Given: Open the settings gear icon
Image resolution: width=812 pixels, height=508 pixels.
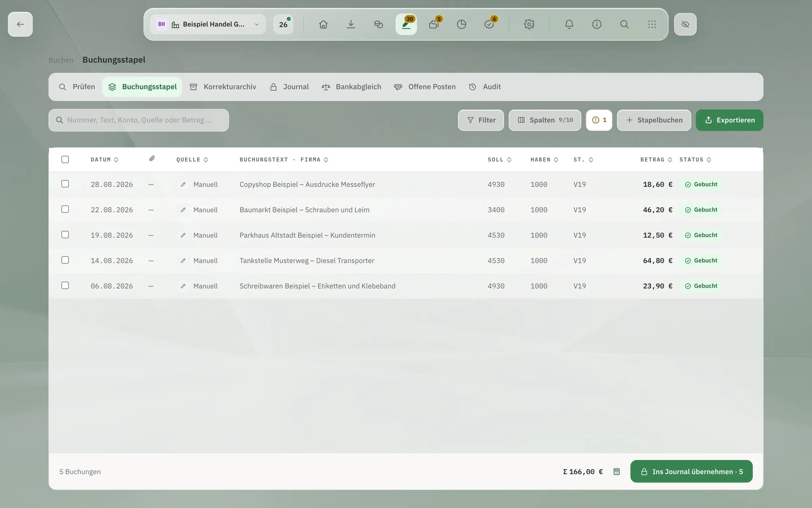Looking at the screenshot, I should [529, 24].
